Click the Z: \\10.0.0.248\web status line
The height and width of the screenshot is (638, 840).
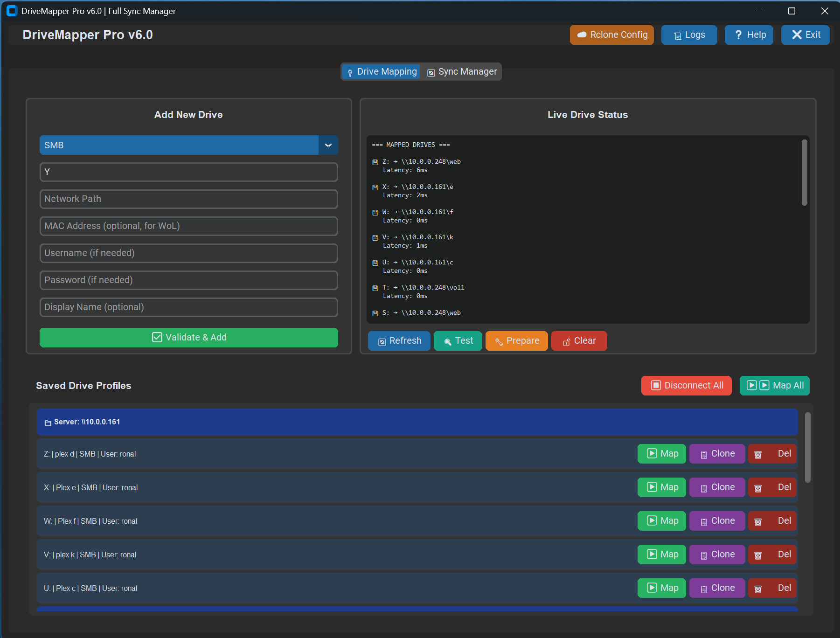[416, 162]
